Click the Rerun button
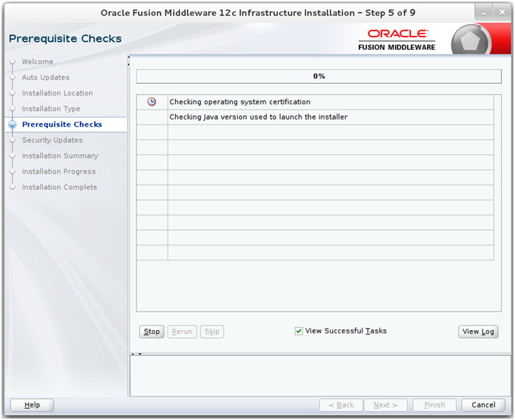Image resolution: width=515 pixels, height=420 pixels. pyautogui.click(x=182, y=331)
